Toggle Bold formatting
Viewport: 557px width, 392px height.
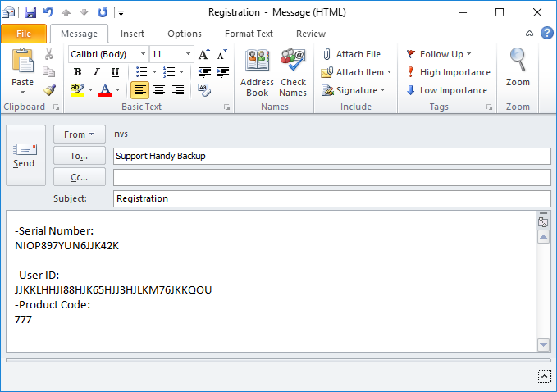(77, 72)
